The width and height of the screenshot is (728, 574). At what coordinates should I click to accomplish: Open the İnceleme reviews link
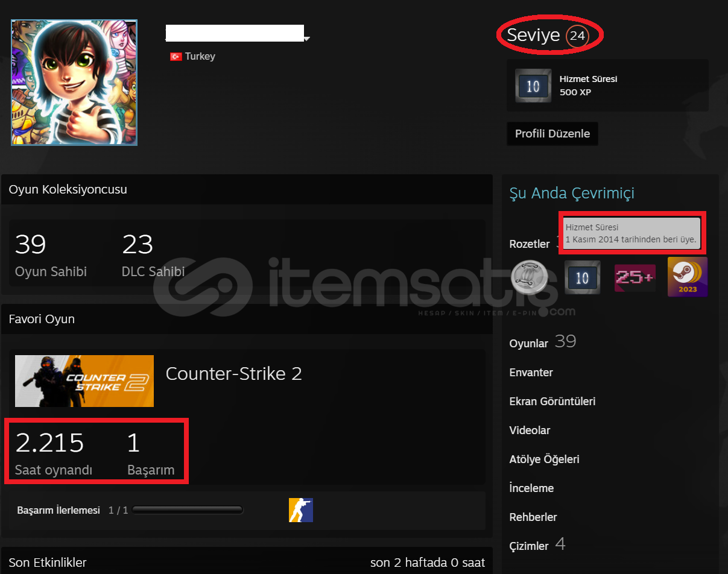pos(531,488)
